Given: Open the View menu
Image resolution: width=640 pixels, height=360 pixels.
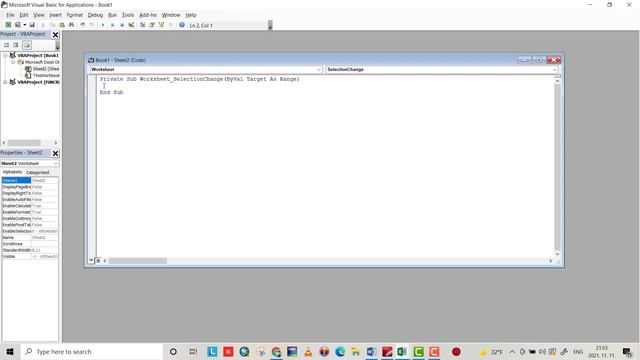Looking at the screenshot, I should (x=39, y=15).
